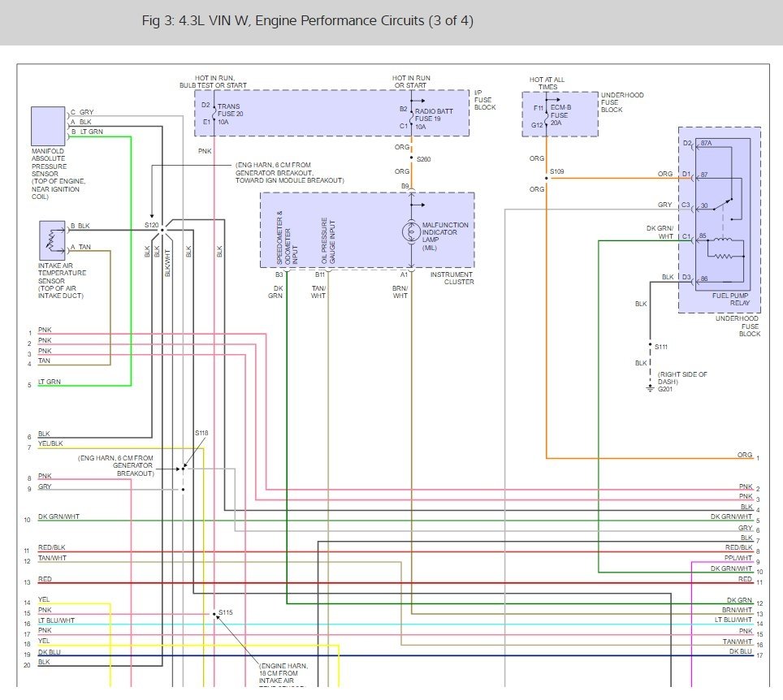Click the S111 splice label

661,347
